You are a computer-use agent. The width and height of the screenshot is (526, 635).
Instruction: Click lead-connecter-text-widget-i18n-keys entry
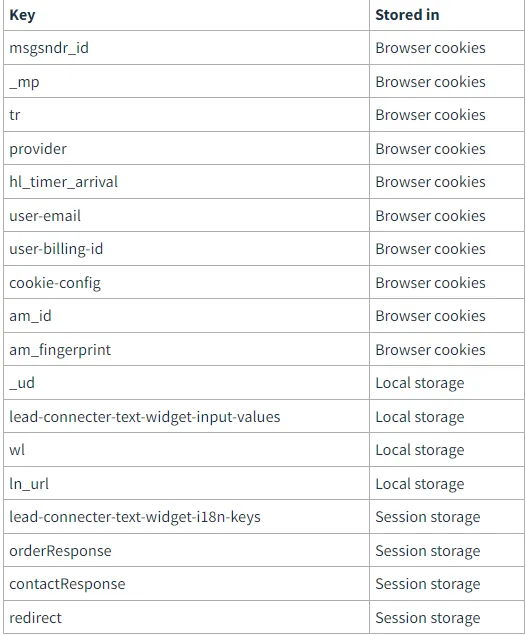pyautogui.click(x=135, y=517)
